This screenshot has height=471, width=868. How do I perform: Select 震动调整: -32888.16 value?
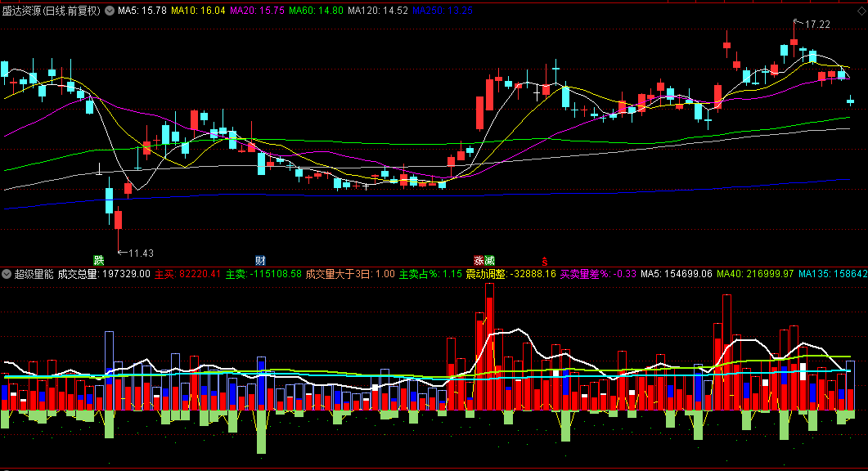pos(511,274)
